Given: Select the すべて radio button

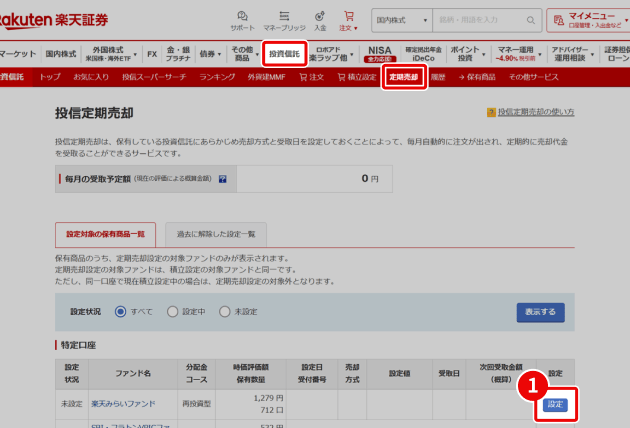Looking at the screenshot, I should (x=120, y=311).
